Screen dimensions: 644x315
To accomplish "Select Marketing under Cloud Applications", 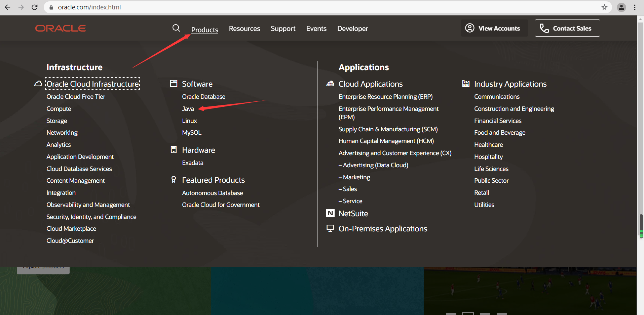I will pos(354,177).
